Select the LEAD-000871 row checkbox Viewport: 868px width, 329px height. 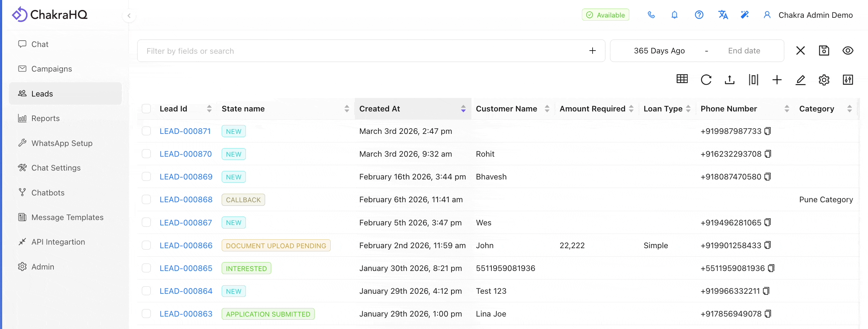(x=146, y=131)
